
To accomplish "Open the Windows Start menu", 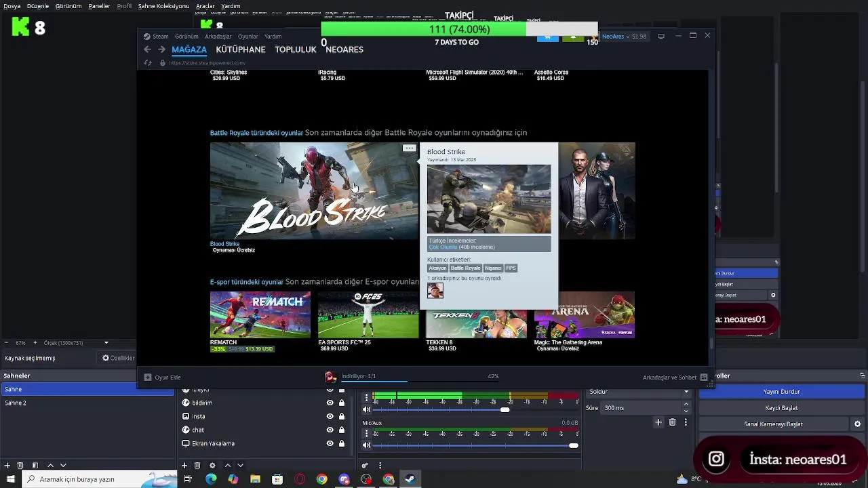I will tap(10, 479).
